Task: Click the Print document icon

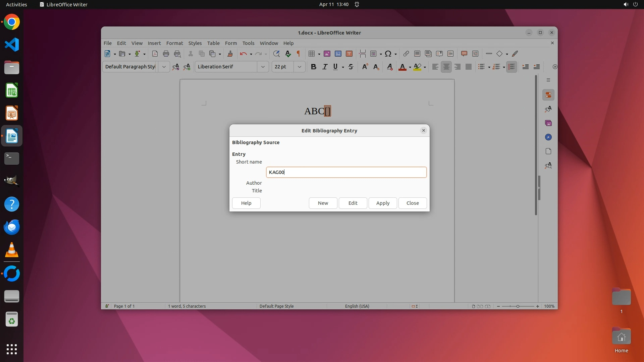Action: [x=166, y=54]
